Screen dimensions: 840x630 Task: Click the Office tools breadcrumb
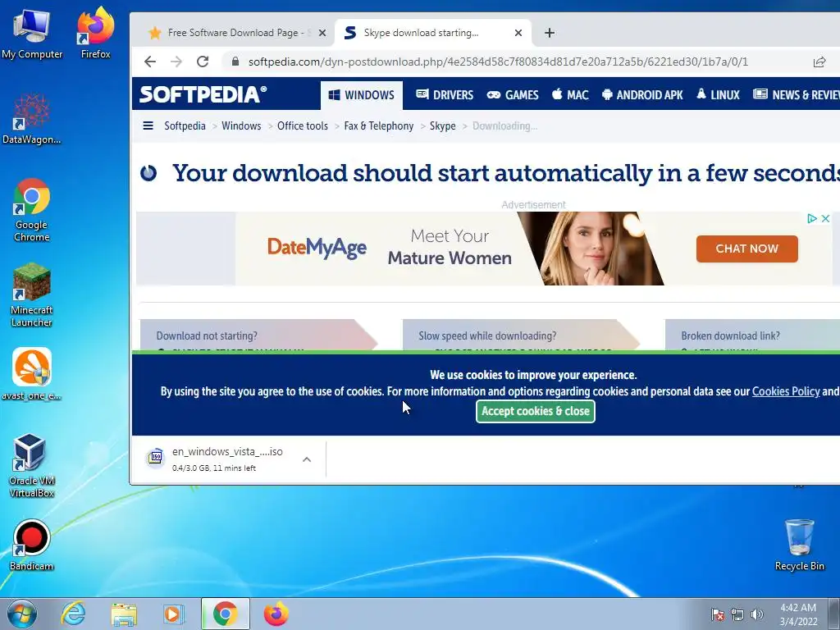[302, 126]
